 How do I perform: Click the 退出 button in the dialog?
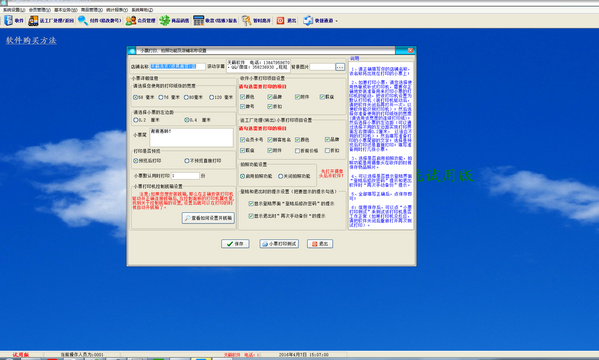pyautogui.click(x=320, y=244)
